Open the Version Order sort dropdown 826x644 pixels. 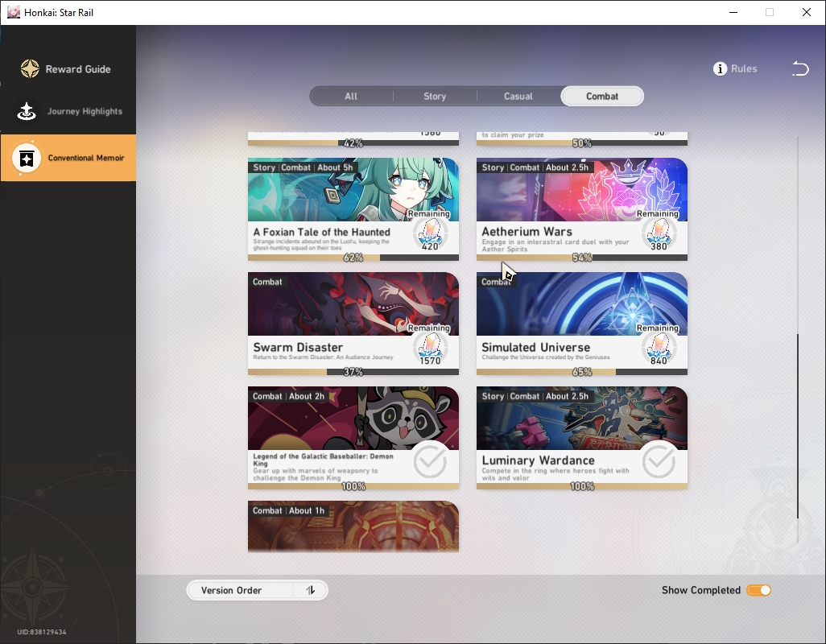tap(257, 590)
